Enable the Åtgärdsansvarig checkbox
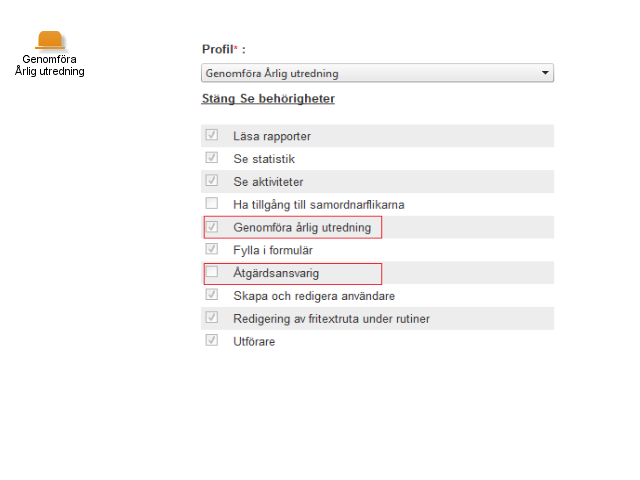Viewport: 640px width, 480px height. coord(211,272)
